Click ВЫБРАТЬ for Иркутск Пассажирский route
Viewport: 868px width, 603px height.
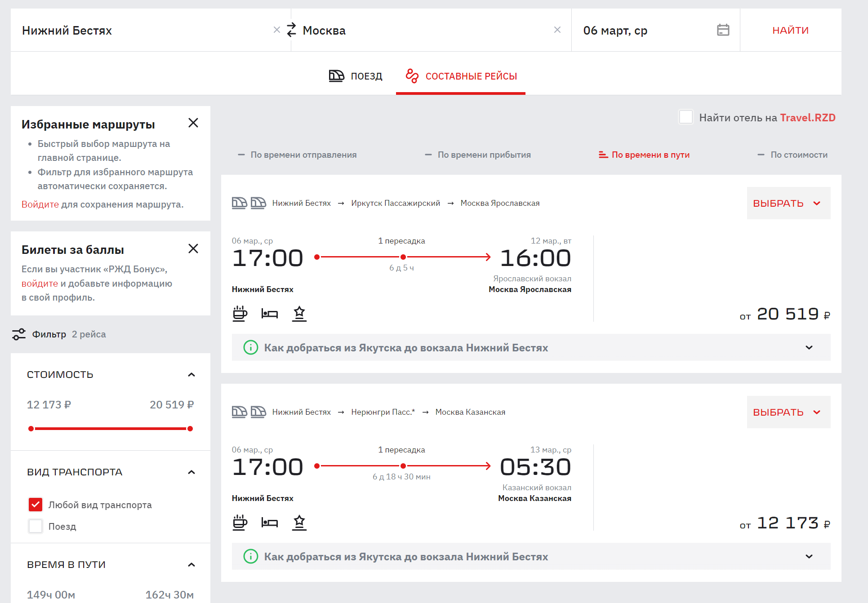pyautogui.click(x=788, y=203)
